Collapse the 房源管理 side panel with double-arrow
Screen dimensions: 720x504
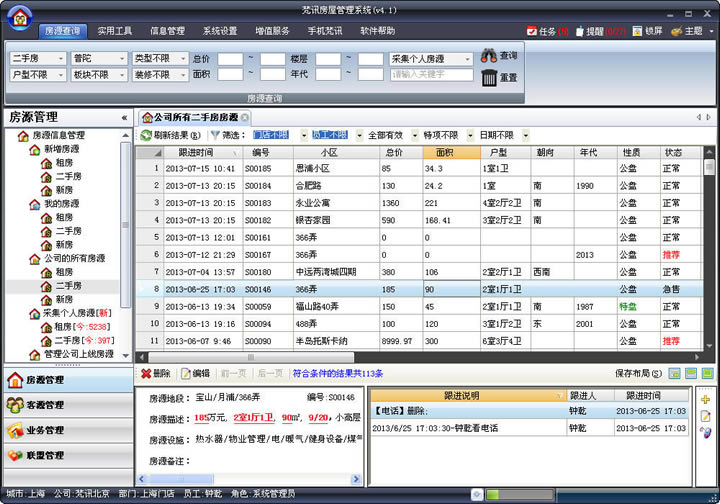pyautogui.click(x=124, y=117)
